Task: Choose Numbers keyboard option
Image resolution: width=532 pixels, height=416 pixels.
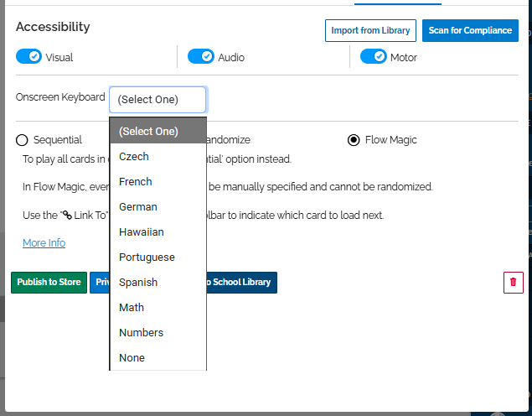Action: point(158,332)
